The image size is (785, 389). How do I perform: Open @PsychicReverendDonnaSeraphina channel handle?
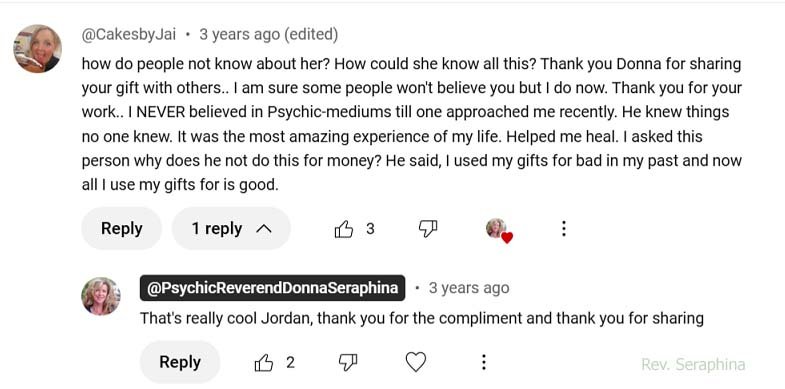click(x=272, y=288)
